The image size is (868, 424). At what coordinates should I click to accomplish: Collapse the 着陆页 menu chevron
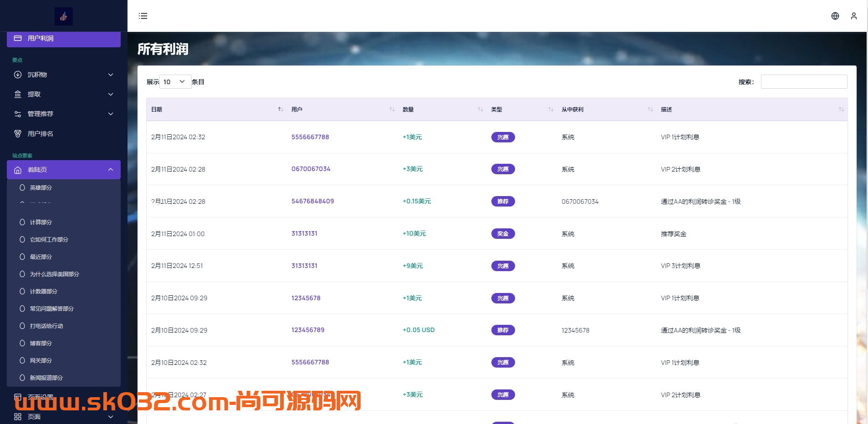point(111,170)
